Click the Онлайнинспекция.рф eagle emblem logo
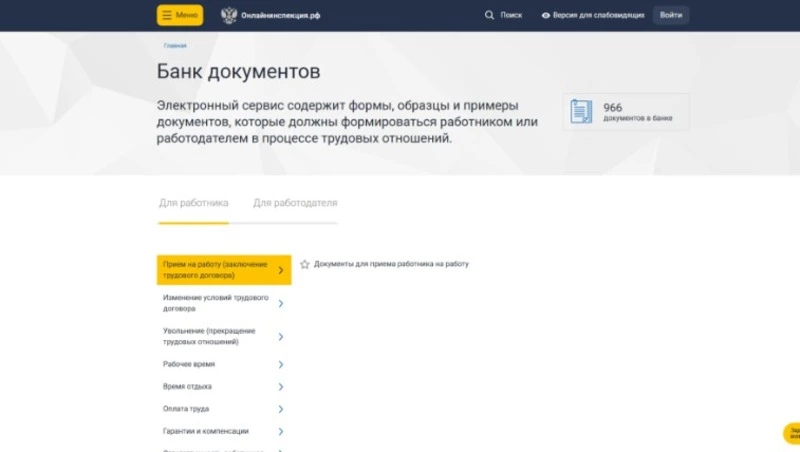 [x=229, y=16]
